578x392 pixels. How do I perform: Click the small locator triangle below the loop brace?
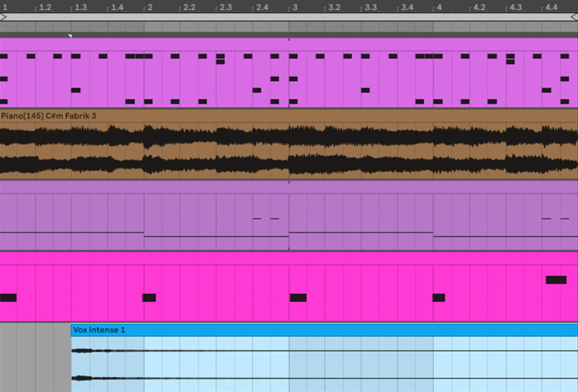[x=70, y=36]
